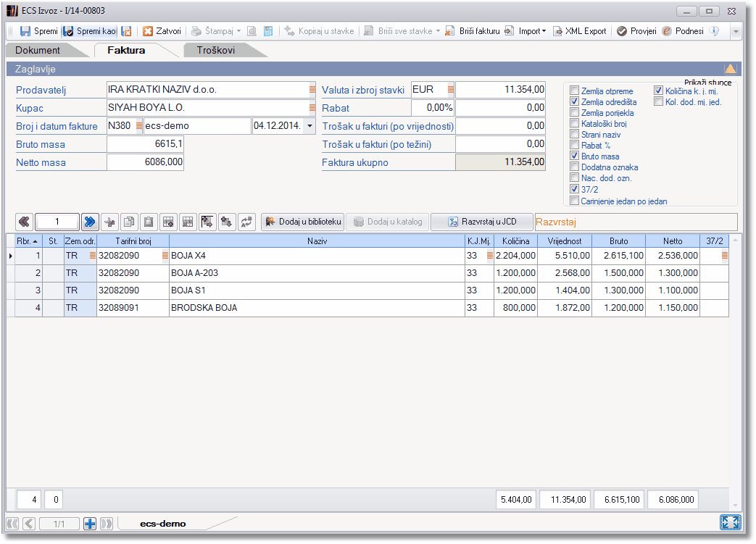This screenshot has height=544, width=756.
Task: Click the XML Export button
Action: click(580, 31)
